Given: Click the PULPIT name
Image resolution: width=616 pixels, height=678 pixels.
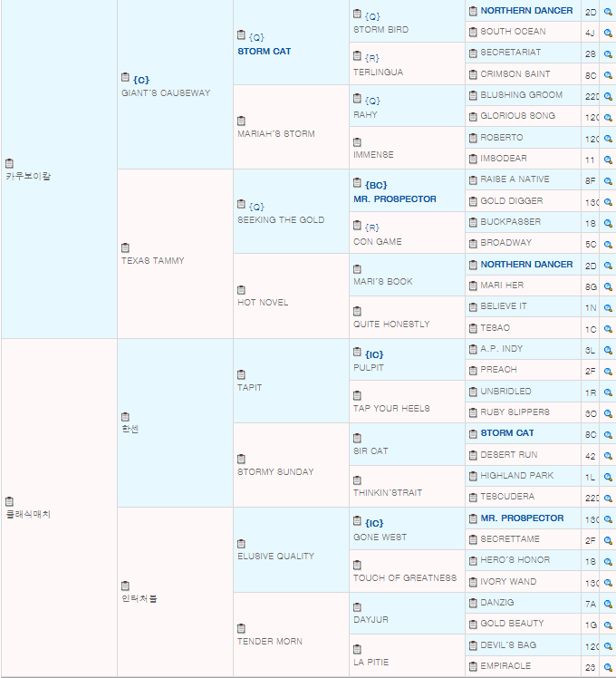Looking at the screenshot, I should (369, 367).
